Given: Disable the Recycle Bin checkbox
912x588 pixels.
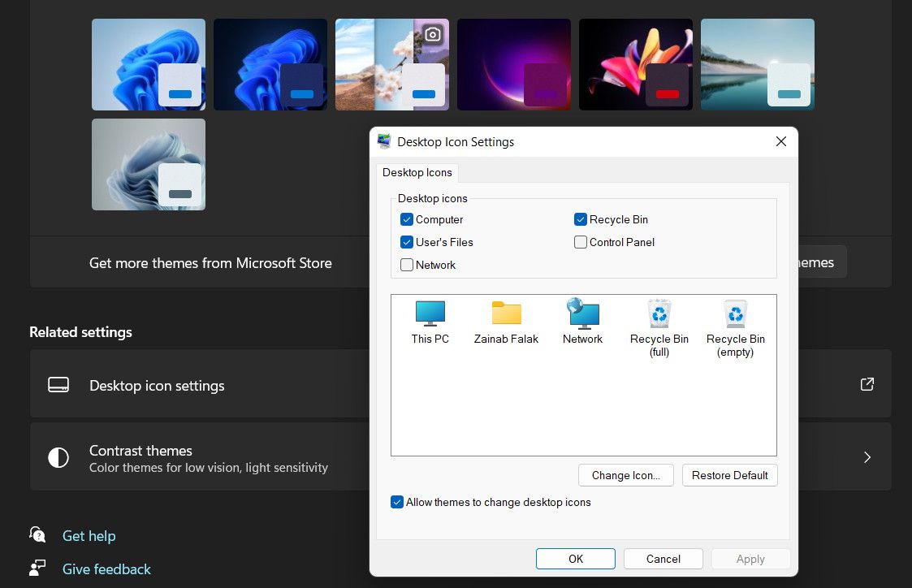Looking at the screenshot, I should (581, 219).
